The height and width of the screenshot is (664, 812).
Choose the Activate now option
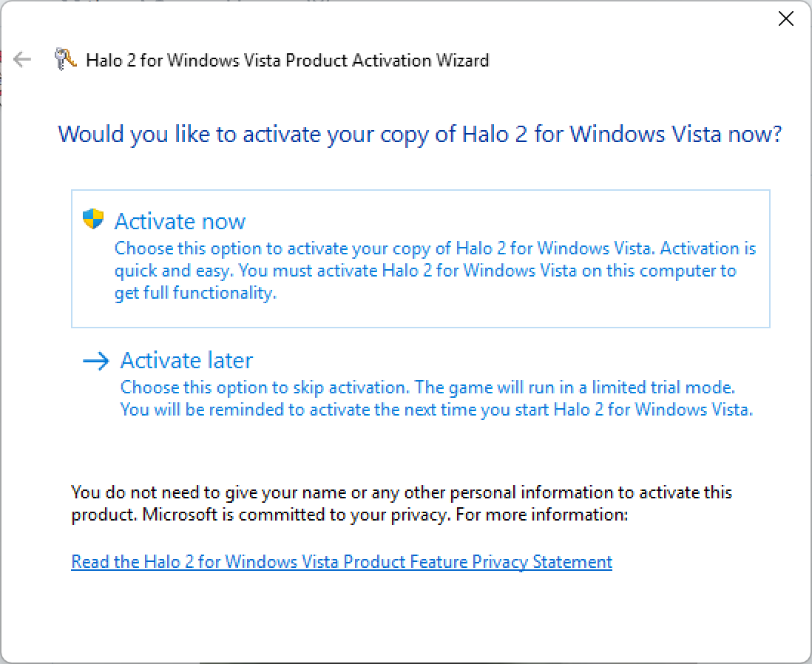coord(421,259)
